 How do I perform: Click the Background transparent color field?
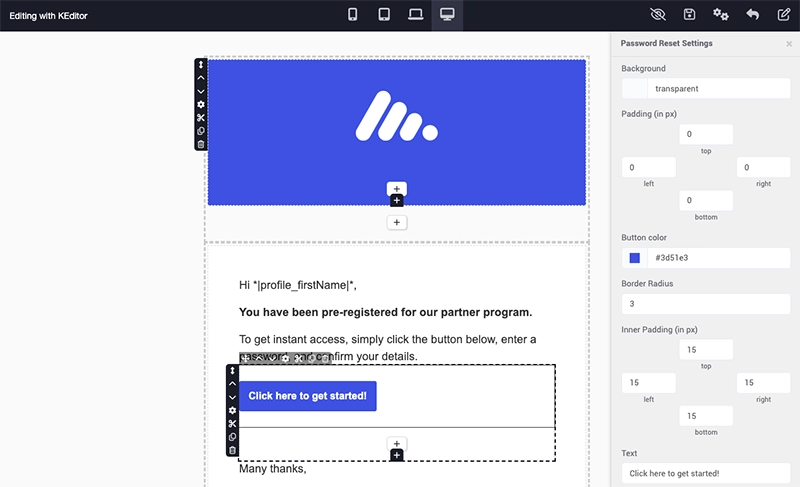(718, 89)
